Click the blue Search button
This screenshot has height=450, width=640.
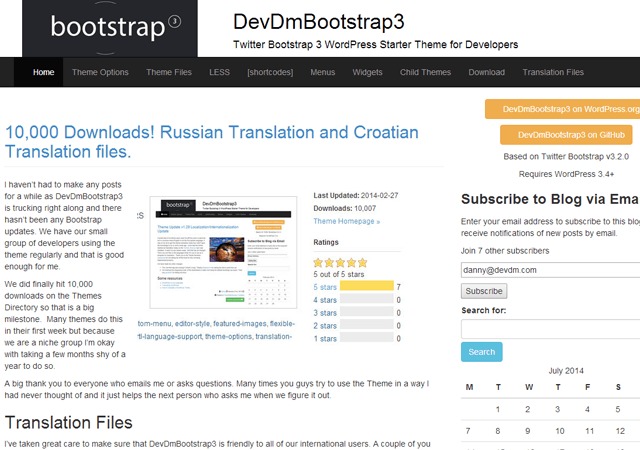tap(482, 352)
